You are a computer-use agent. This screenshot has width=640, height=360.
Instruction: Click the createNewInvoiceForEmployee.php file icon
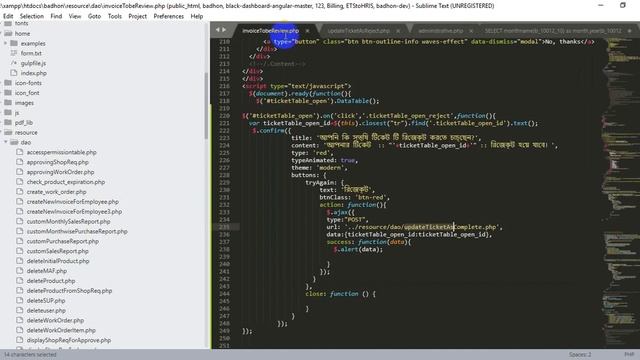[19, 202]
